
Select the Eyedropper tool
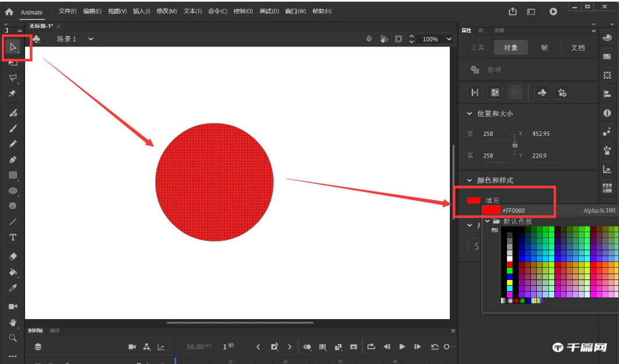click(13, 287)
